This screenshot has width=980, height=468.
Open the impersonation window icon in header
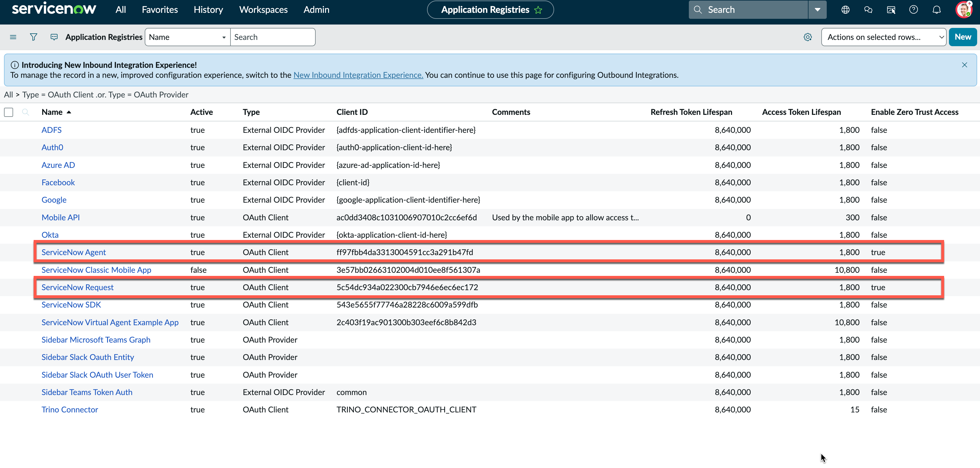tap(891, 9)
